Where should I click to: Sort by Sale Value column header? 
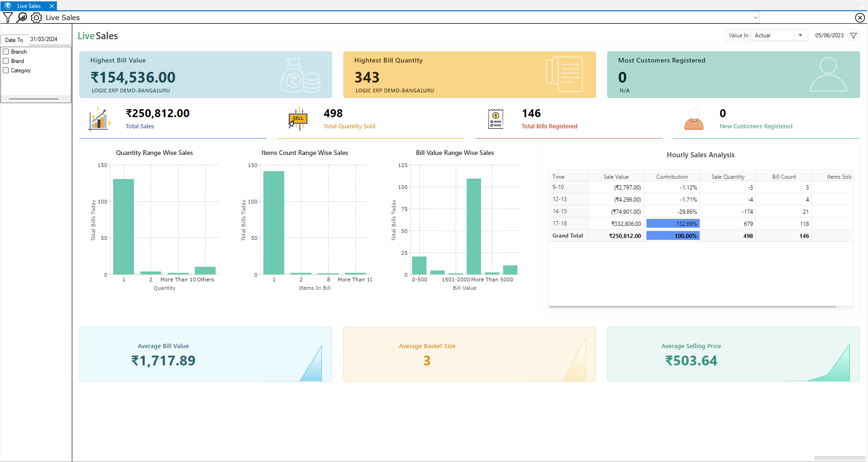pos(616,177)
